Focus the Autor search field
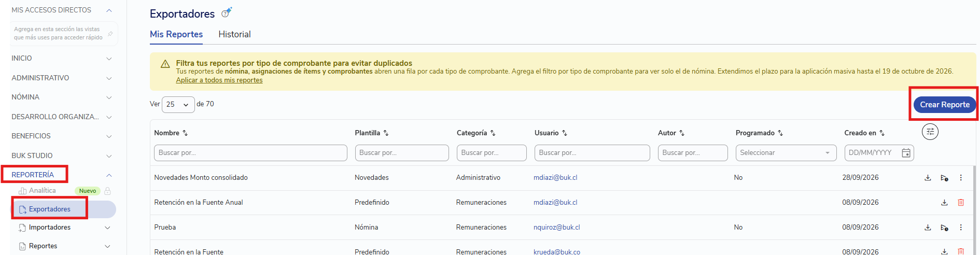Viewport: 980px width, 255px height. click(693, 153)
